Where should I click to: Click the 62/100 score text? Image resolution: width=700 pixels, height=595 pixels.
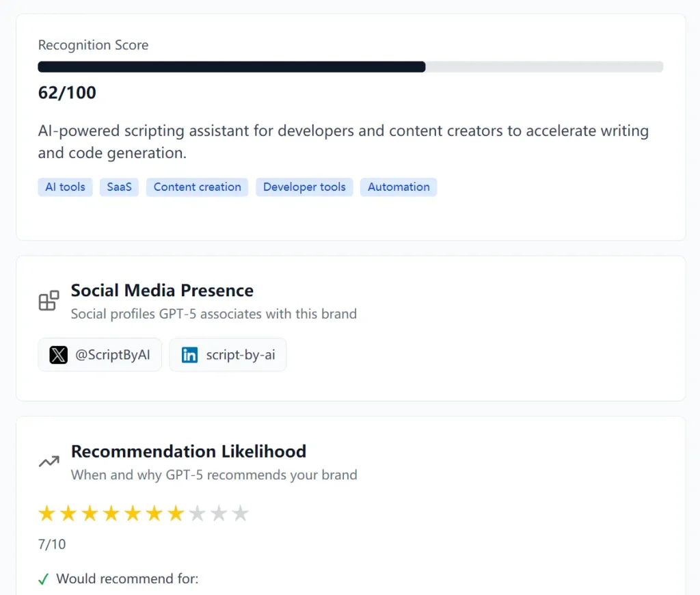point(67,92)
